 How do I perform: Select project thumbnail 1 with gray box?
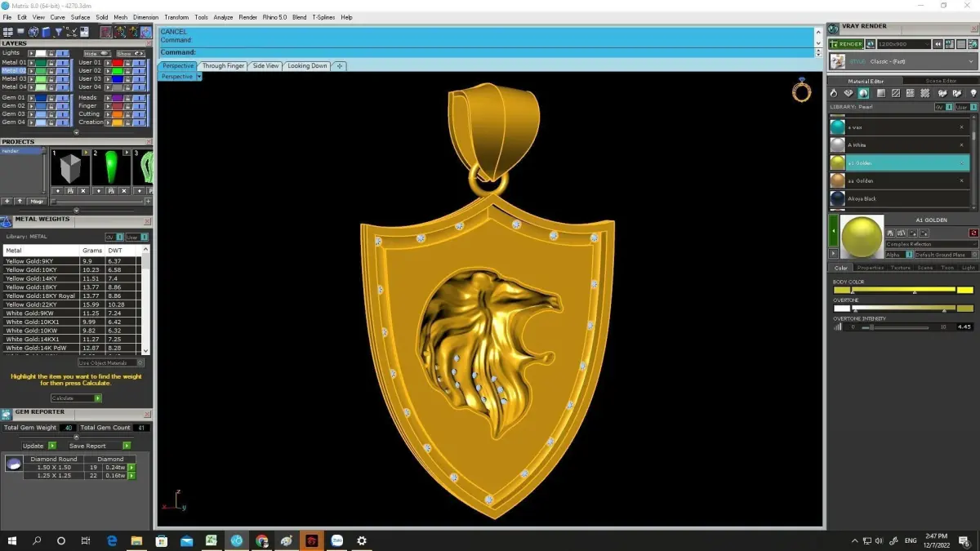point(69,168)
